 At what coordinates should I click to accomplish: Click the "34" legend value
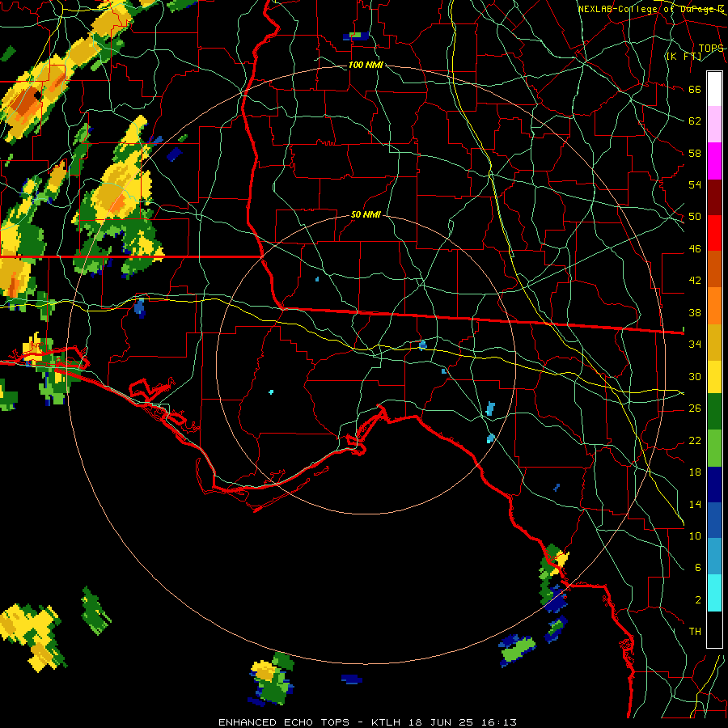tap(695, 344)
